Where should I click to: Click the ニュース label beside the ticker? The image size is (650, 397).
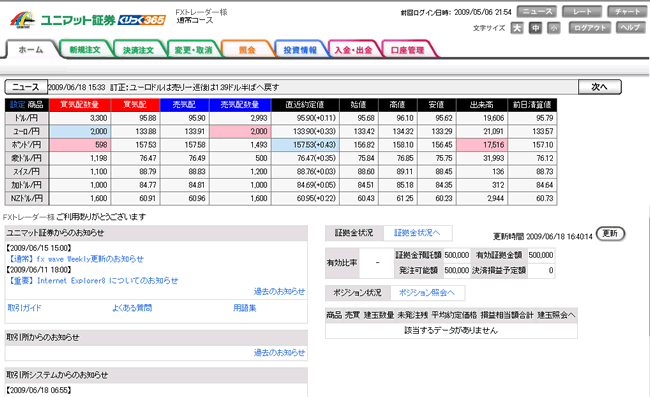click(x=26, y=87)
